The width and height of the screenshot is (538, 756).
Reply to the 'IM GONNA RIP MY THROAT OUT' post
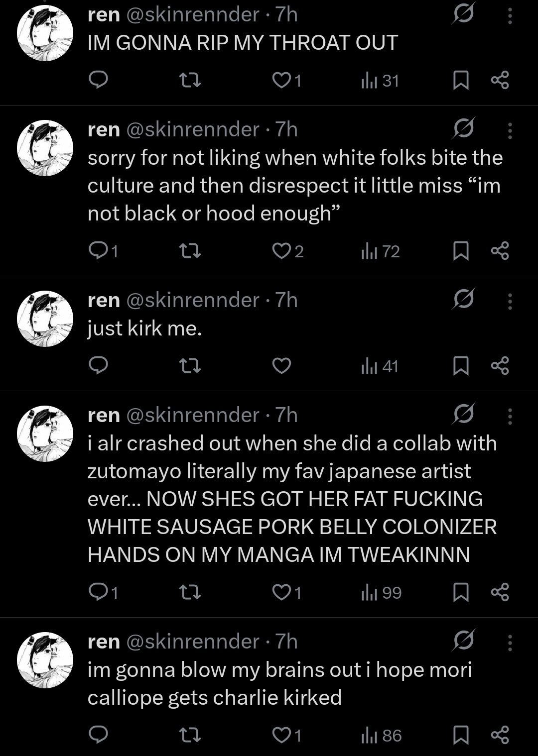click(98, 80)
